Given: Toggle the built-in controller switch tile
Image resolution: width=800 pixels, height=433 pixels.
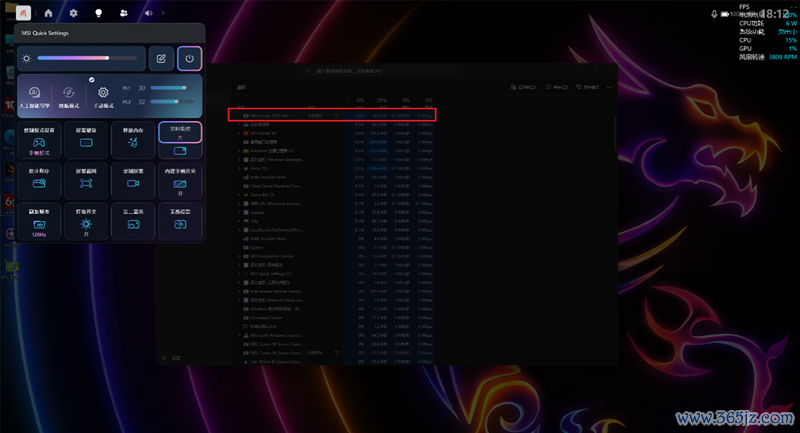Looking at the screenshot, I should (180, 181).
